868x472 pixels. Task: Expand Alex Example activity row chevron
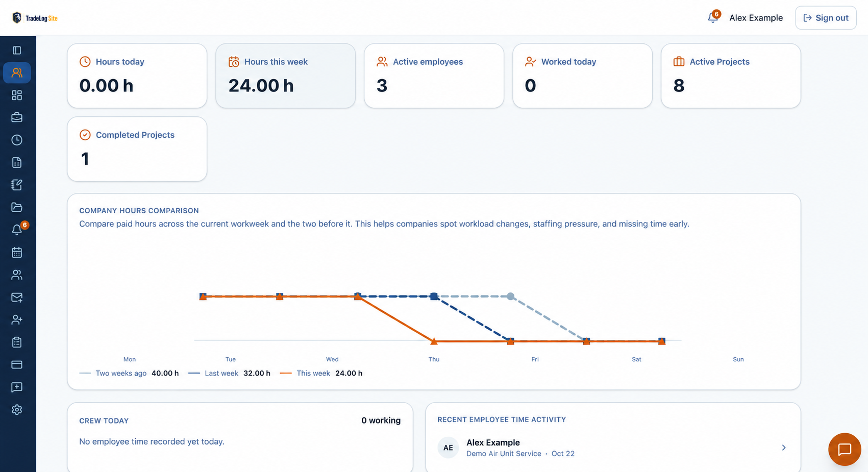coord(784,448)
